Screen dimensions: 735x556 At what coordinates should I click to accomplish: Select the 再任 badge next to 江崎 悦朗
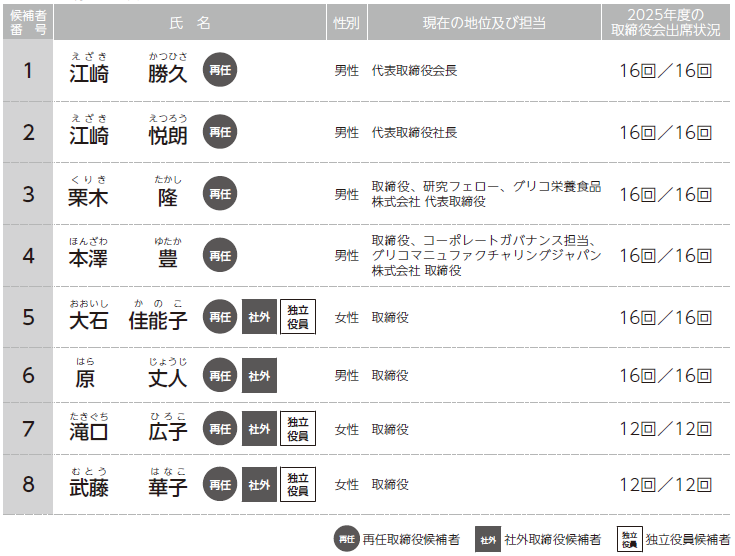tap(220, 132)
